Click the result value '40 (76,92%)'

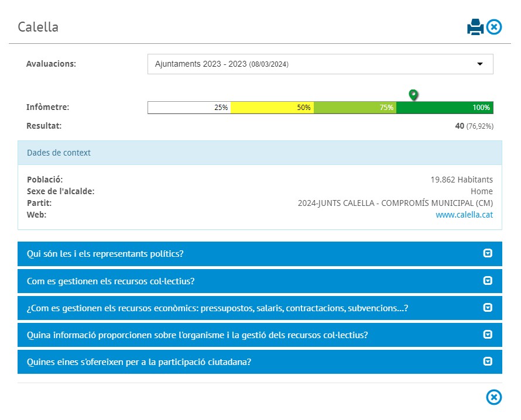point(474,126)
